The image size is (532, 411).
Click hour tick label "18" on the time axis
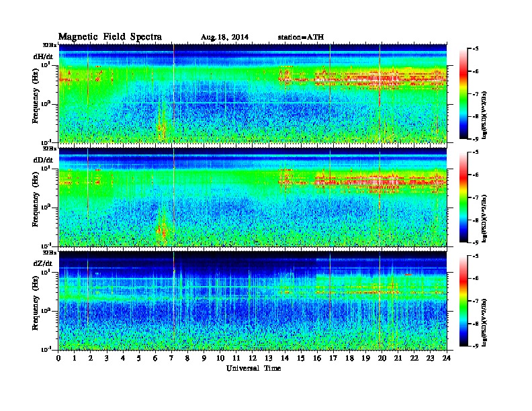click(350, 358)
